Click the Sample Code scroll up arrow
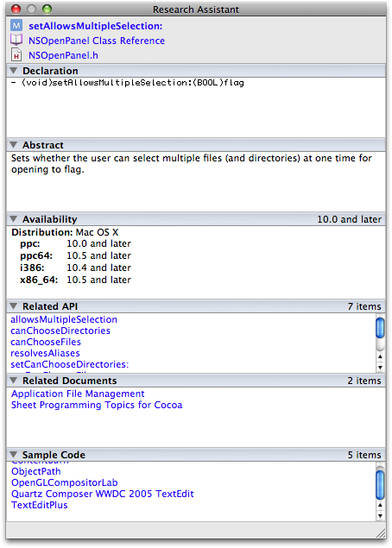The width and height of the screenshot is (392, 548). click(x=380, y=505)
